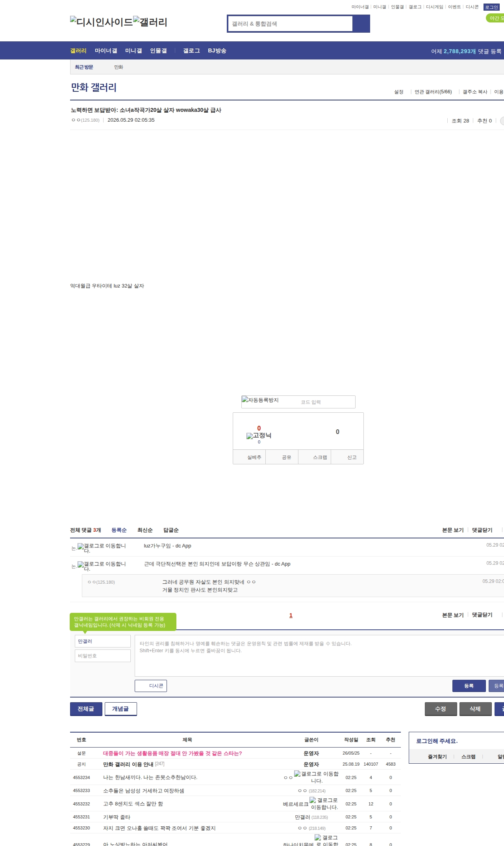Click the 코드 입력 captcha field
Viewport: 504px width, 846px height.
tap(327, 402)
